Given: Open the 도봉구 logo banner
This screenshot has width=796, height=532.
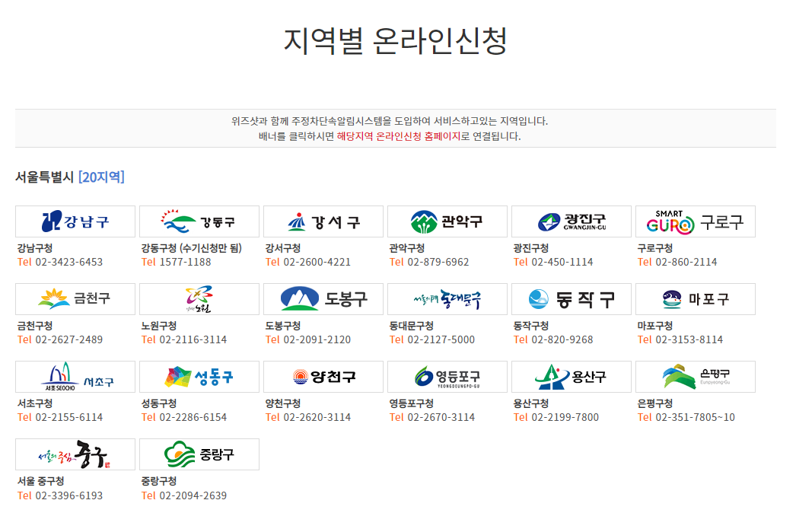Looking at the screenshot, I should tap(323, 299).
